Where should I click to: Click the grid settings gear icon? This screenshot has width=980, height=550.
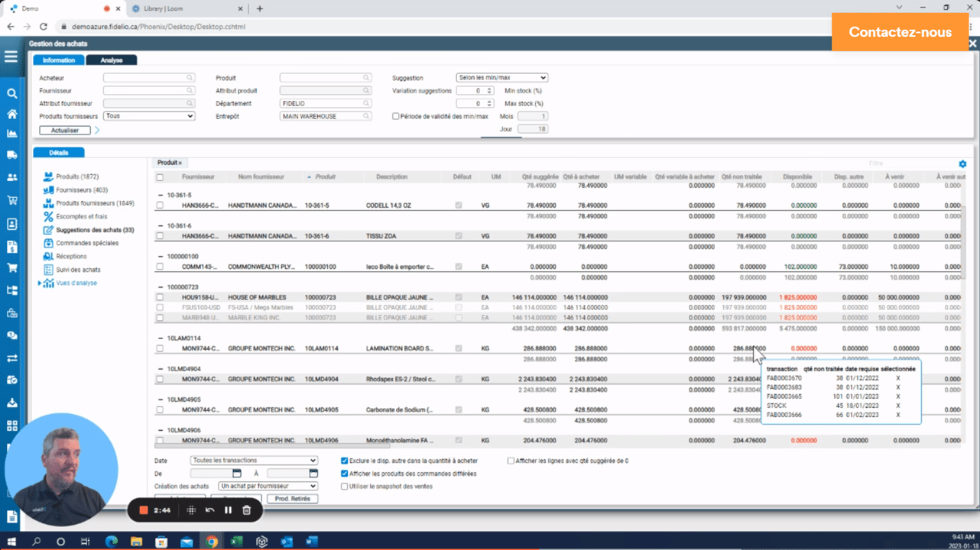point(962,164)
